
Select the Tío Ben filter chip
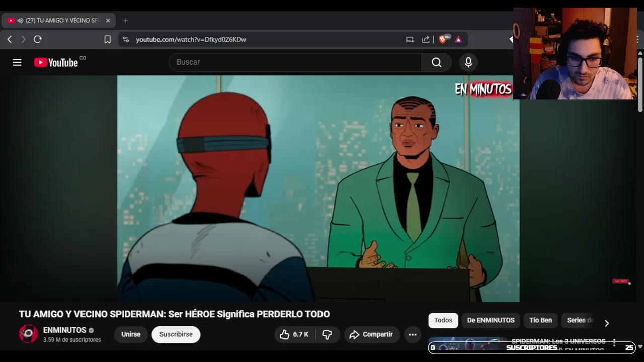(541, 320)
